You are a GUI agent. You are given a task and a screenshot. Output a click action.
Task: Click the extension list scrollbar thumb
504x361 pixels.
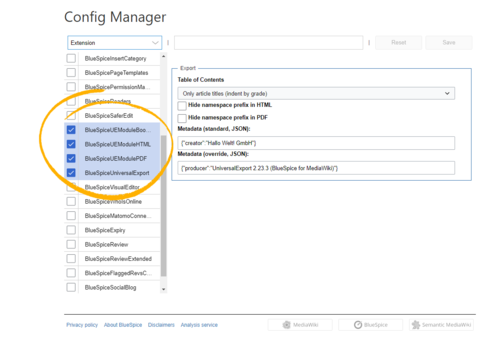click(163, 206)
